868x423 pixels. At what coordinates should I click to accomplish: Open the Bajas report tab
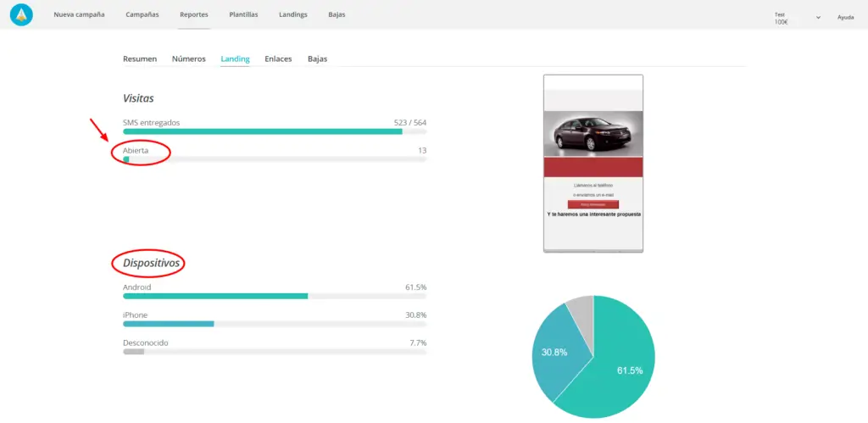pos(317,59)
